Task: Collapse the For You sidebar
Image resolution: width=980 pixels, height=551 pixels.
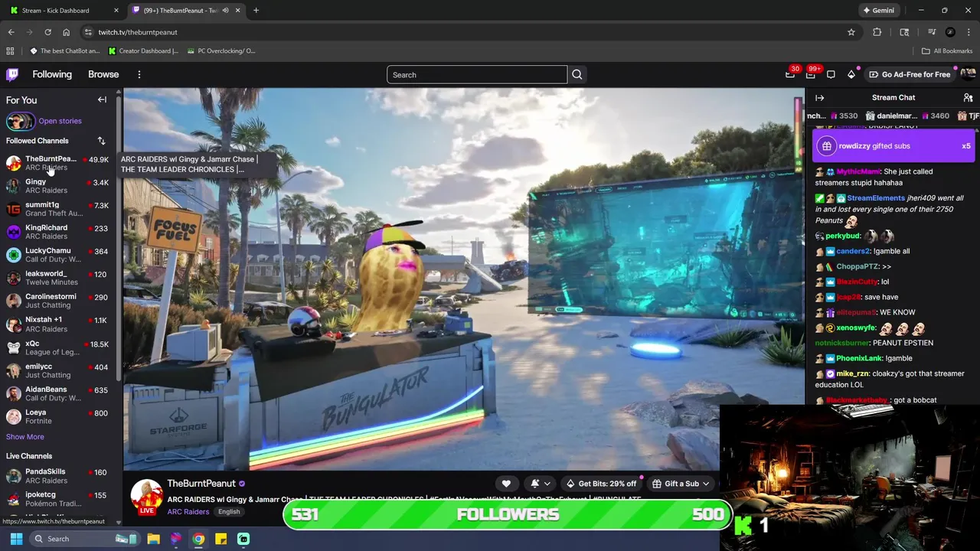Action: 102,100
